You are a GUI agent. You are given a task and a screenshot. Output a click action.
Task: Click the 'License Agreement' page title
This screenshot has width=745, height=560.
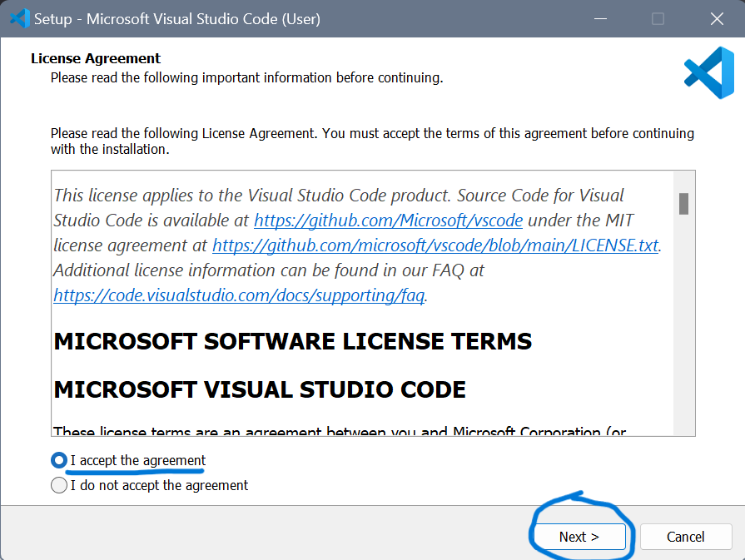coord(96,58)
